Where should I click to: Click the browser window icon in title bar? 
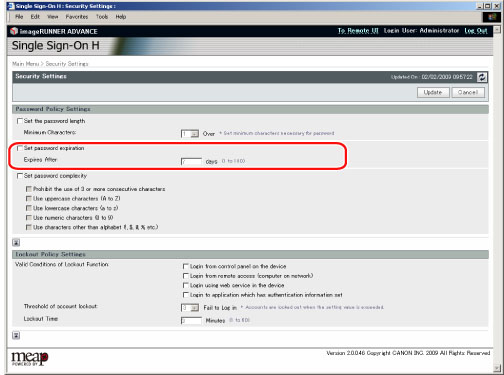point(11,6)
